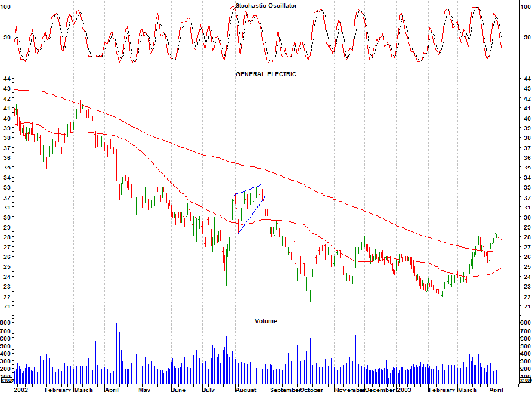Click 800 on the right volume axis
Screen dimensions: 532x393
pos(526,323)
